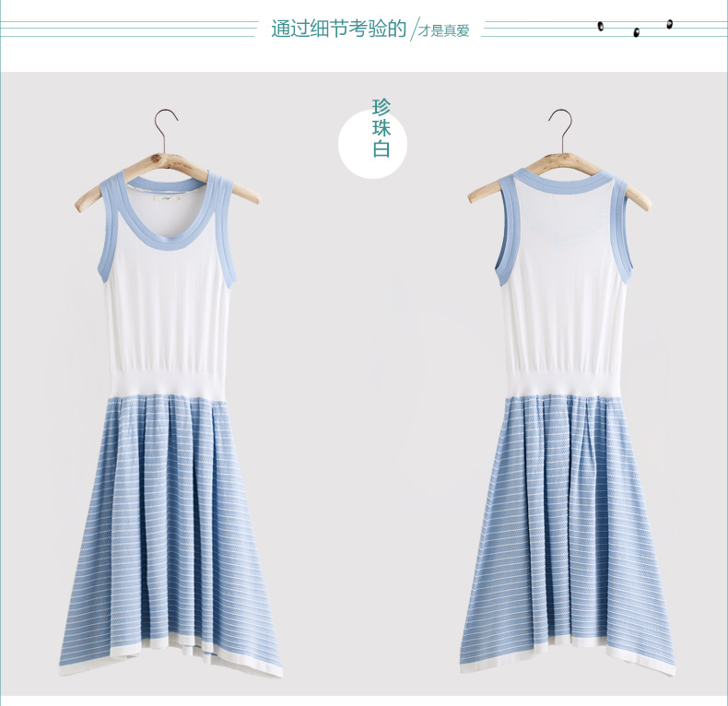Screen dimensions: 728x706
Task: Click the rightmost black dot in header
Action: coord(670,24)
